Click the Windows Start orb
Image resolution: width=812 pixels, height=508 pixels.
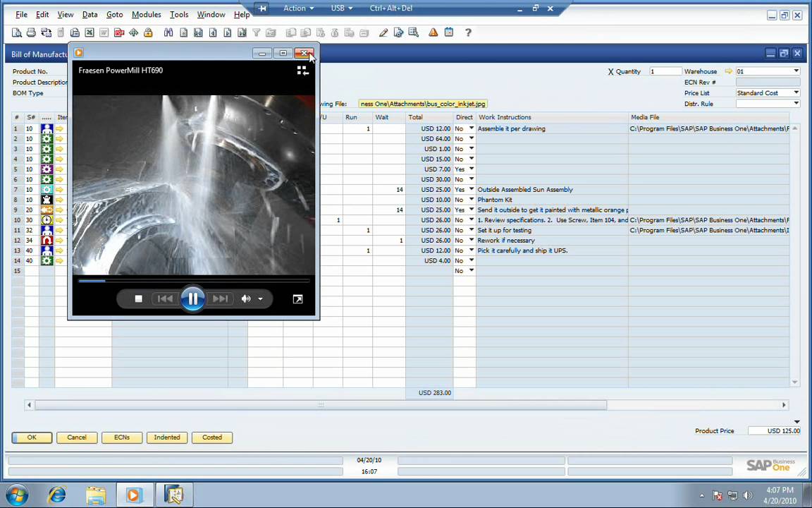(x=17, y=495)
